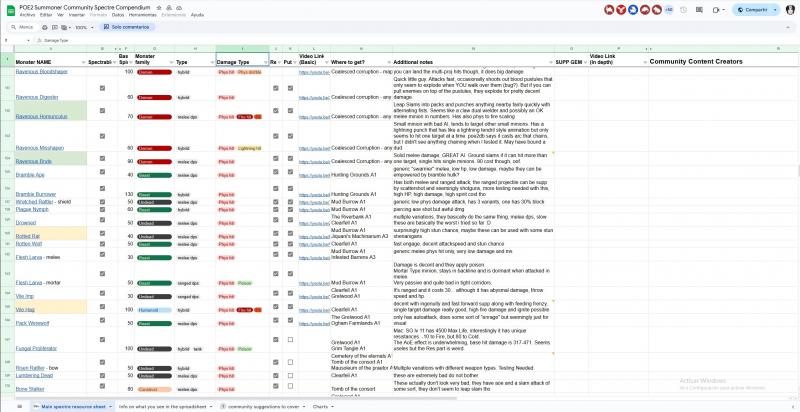800x412 pixels.
Task: Open the Ayuda menu
Action: pyautogui.click(x=197, y=15)
